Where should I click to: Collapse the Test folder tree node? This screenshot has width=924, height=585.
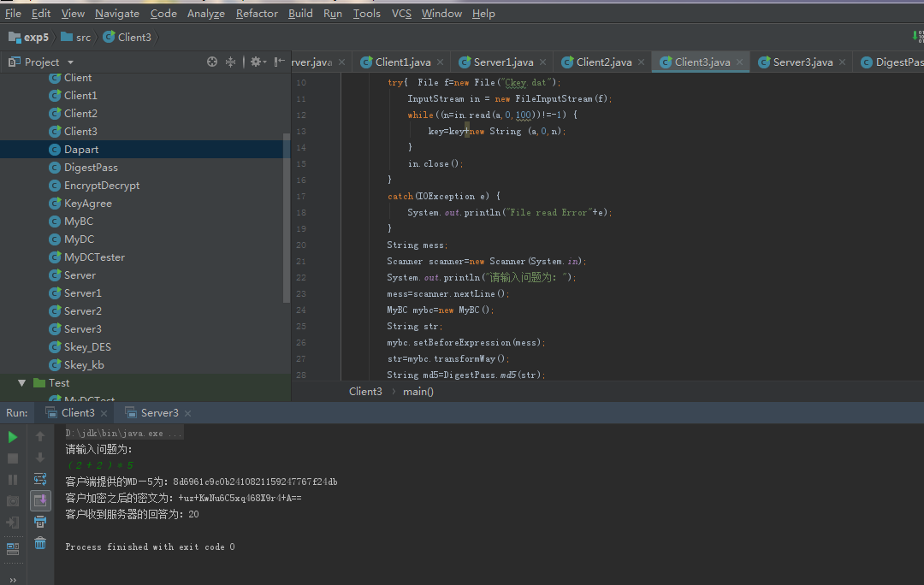[x=21, y=383]
